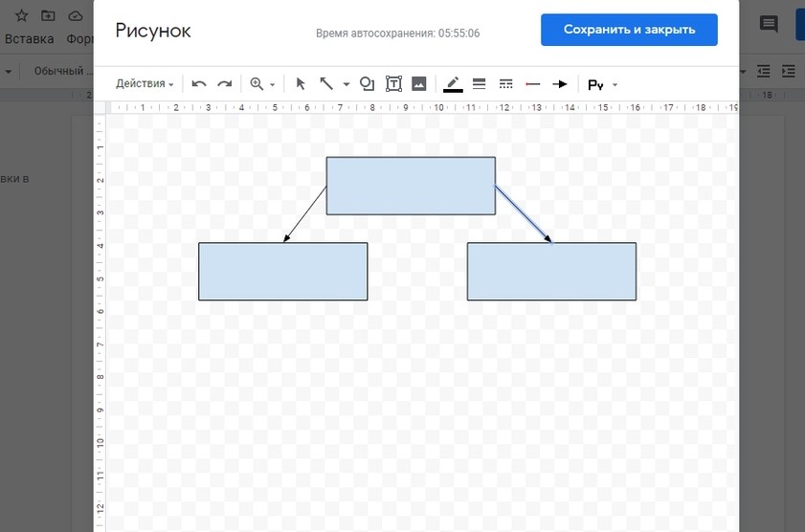Click the Undo arrow icon

pos(199,84)
